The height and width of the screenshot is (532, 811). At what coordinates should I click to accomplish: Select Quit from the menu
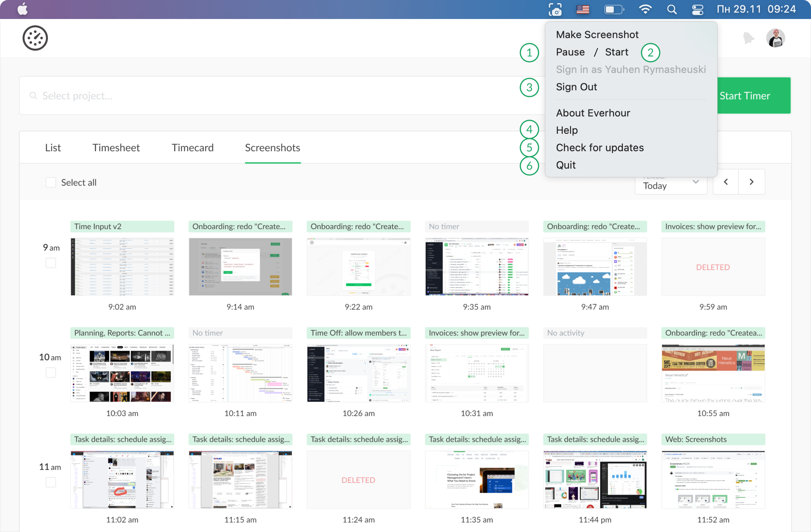pos(566,165)
